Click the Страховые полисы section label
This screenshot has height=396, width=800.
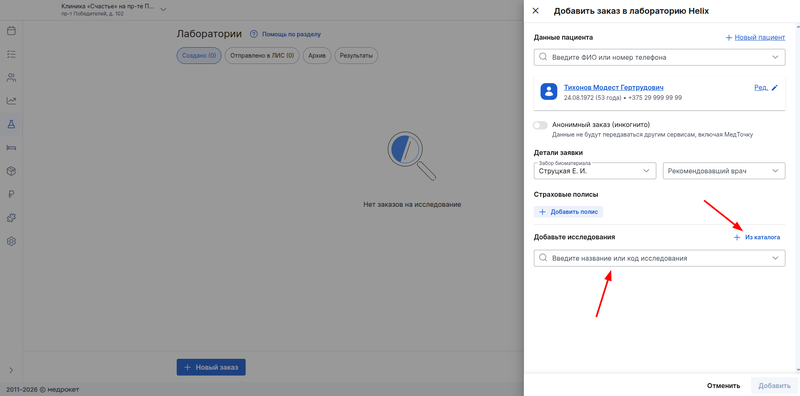tap(566, 194)
